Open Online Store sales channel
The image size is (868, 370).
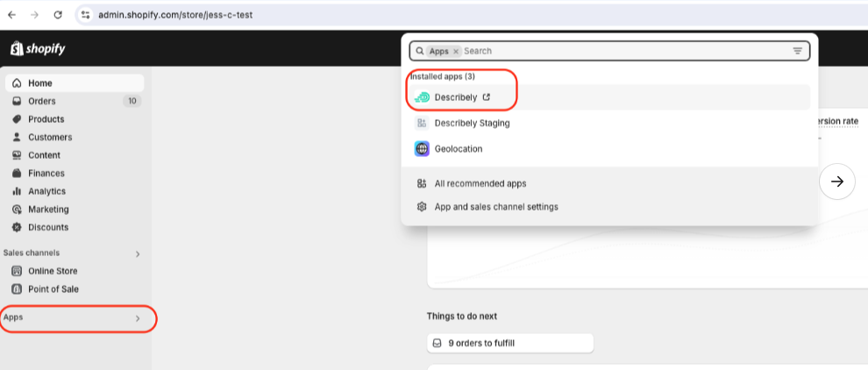75,271
